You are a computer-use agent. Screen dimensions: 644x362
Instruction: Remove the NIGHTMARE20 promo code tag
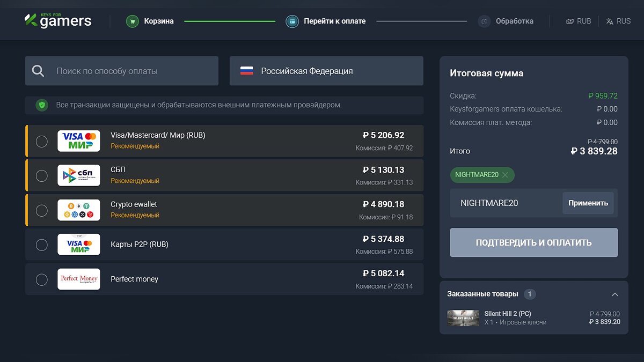pyautogui.click(x=505, y=175)
